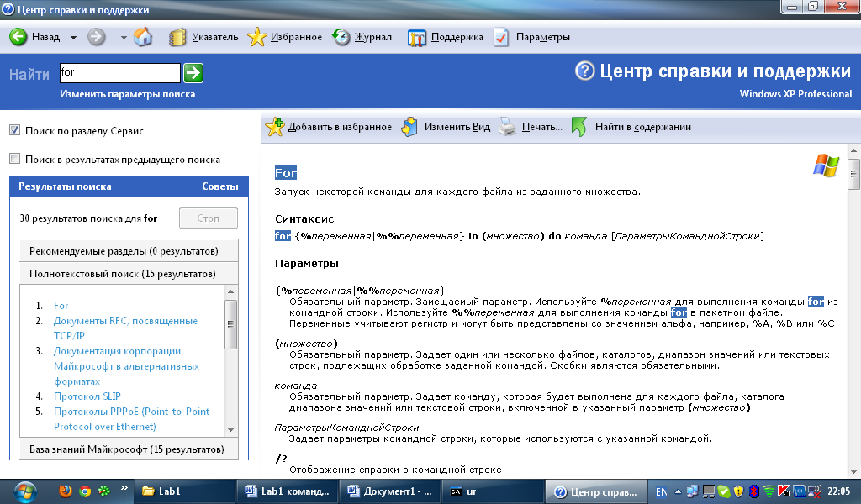
Task: Open 'Документы RFC, посвященные TCP/IP' result
Action: [x=125, y=328]
